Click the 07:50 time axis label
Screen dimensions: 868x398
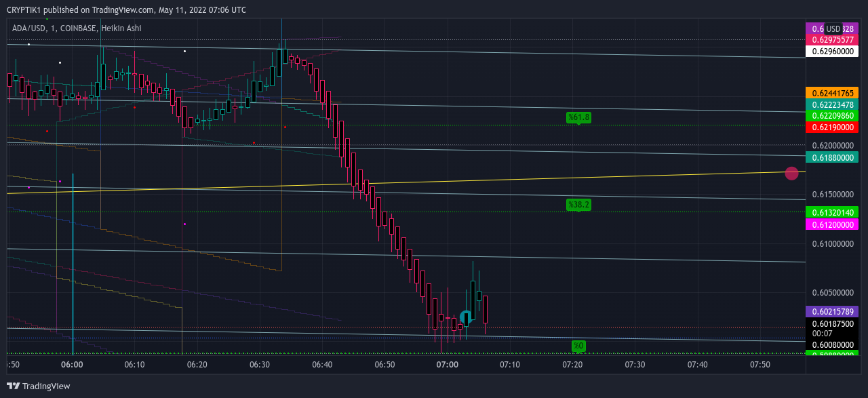760,365
